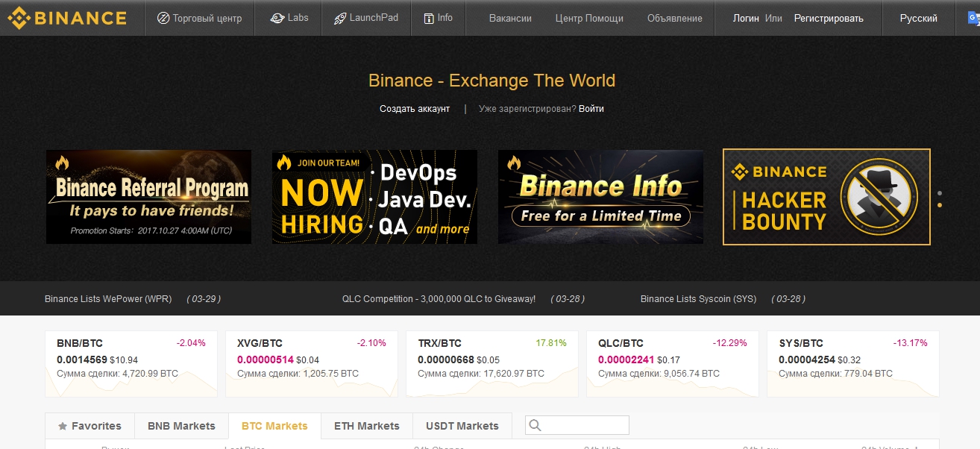Screen dimensions: 980x449
Task: Click Регистрировать link
Action: (x=829, y=18)
